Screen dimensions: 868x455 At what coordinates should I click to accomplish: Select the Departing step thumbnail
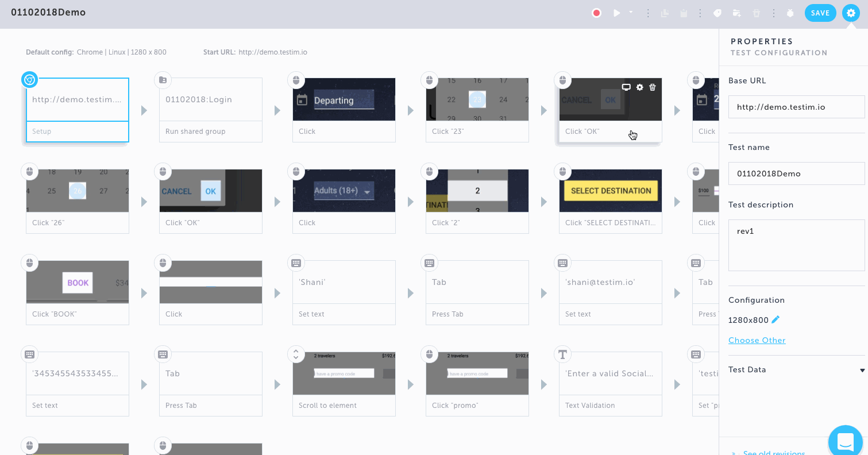pos(344,99)
